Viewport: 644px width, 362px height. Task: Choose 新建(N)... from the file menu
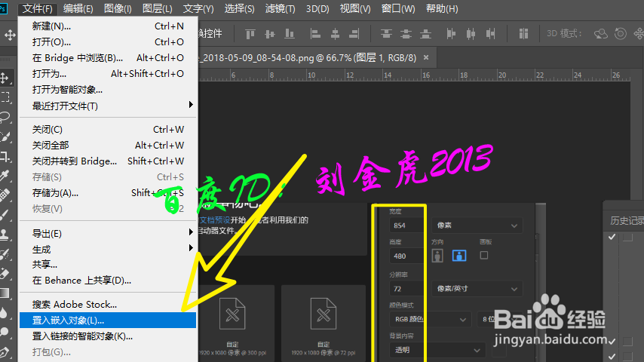(108, 26)
